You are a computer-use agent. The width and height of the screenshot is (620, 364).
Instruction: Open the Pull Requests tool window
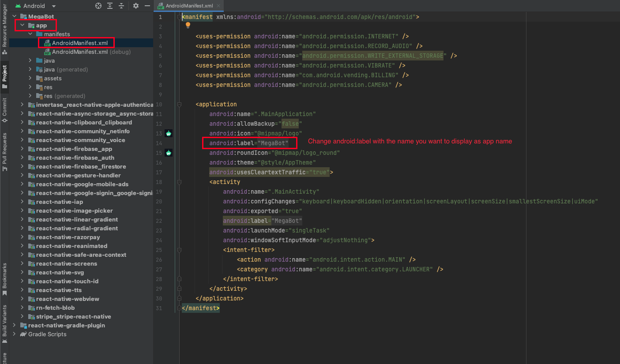click(x=4, y=151)
